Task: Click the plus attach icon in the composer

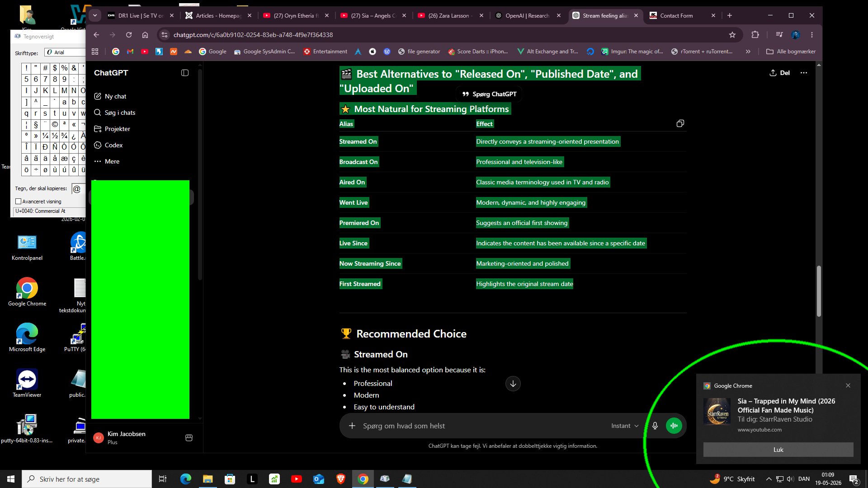Action: click(352, 426)
